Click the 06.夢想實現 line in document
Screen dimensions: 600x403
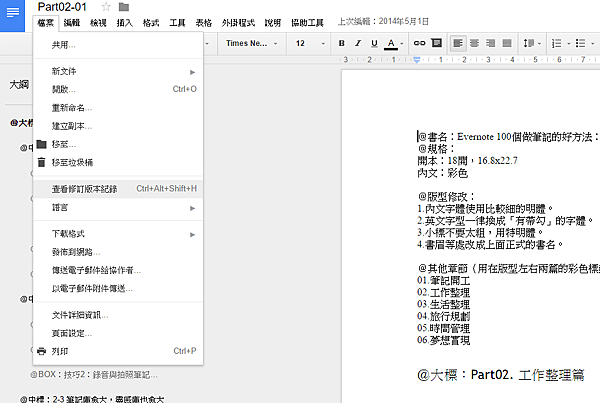click(x=443, y=340)
